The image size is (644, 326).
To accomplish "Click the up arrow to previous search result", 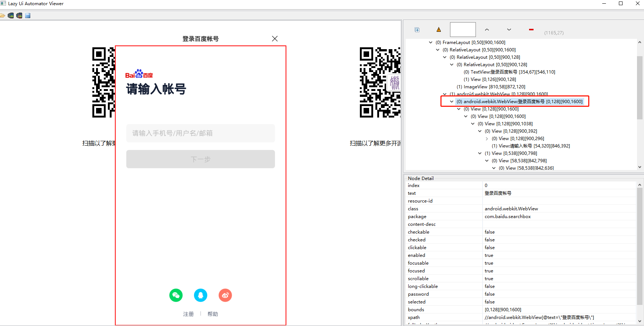I will [x=487, y=30].
